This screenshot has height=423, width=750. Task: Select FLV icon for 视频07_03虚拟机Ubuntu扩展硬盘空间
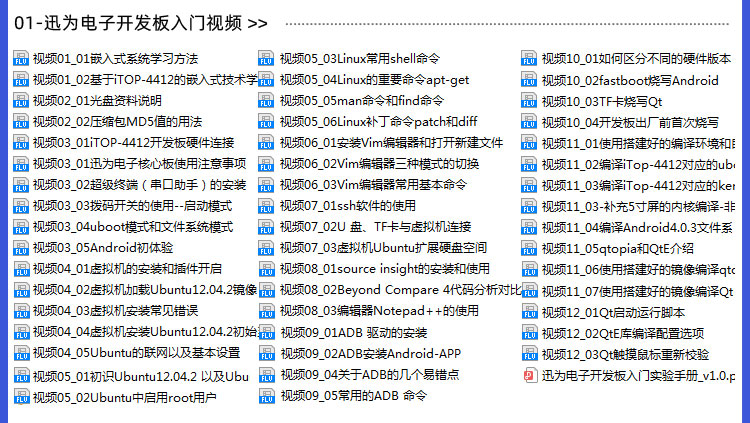coord(266,248)
